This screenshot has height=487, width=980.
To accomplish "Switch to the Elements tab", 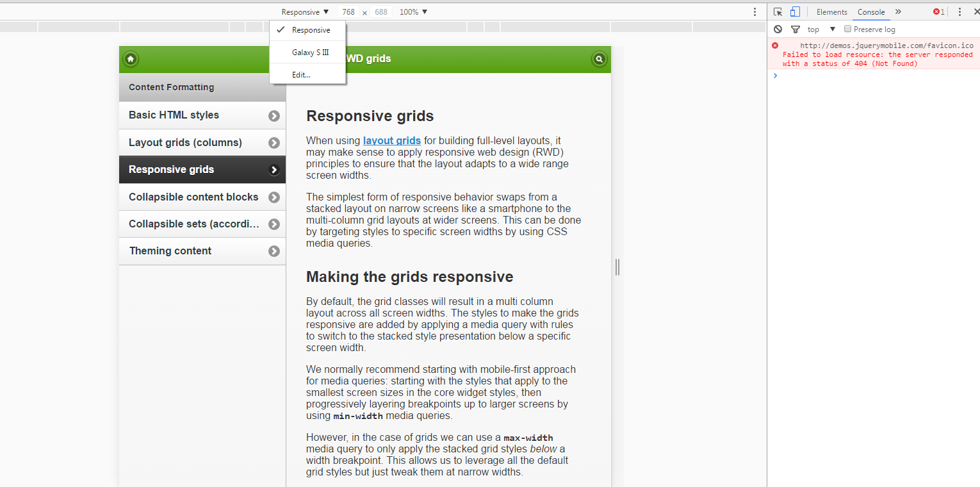I will (x=831, y=12).
